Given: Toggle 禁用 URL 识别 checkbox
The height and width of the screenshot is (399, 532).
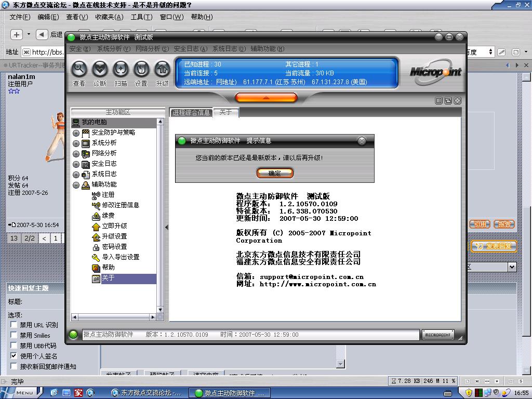Looking at the screenshot, I should [14, 325].
